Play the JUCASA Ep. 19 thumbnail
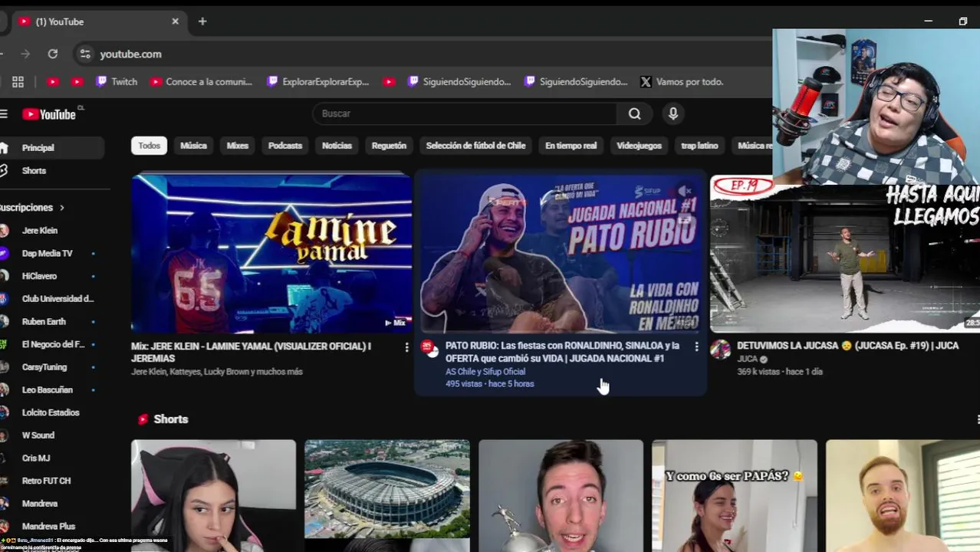Viewport: 980px width, 552px height. pos(844,254)
